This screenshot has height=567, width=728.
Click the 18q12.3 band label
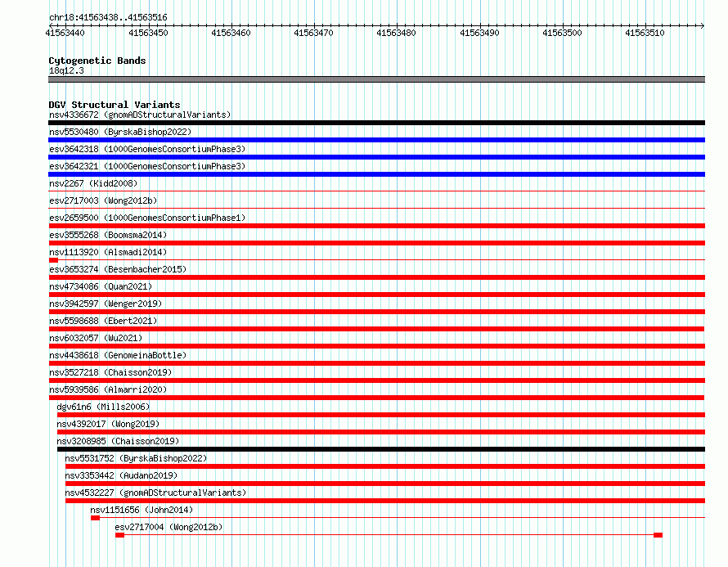point(66,70)
